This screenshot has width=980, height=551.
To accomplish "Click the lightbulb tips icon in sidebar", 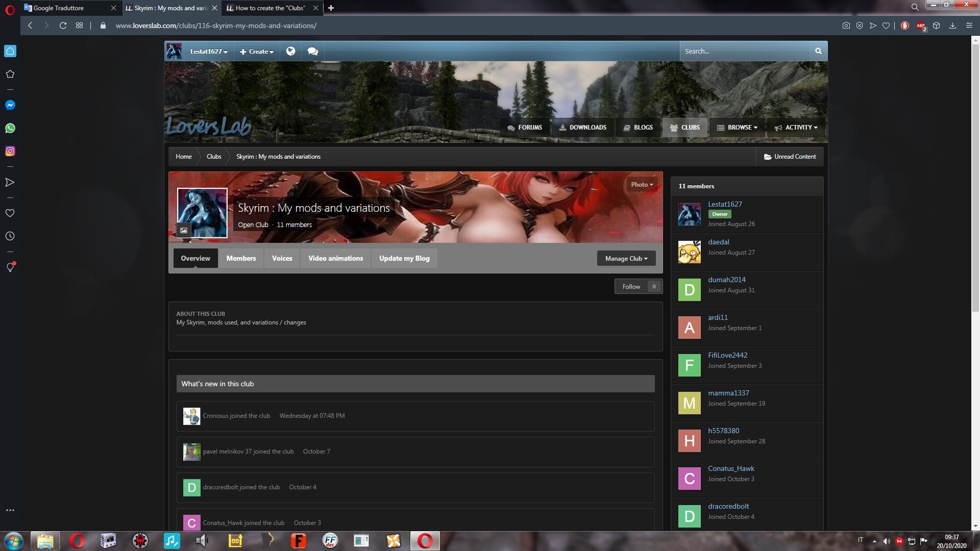I will (x=10, y=267).
